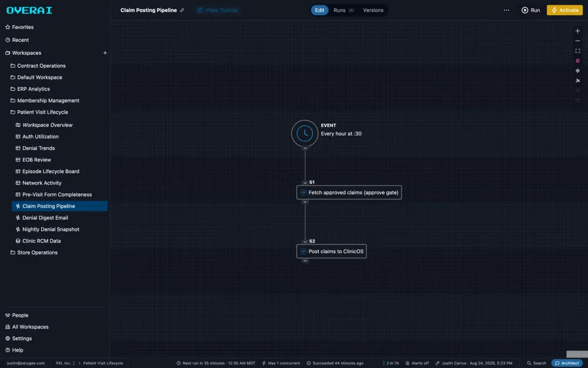Open the PXL Inc. organization switcher
588x368 pixels.
[65, 363]
